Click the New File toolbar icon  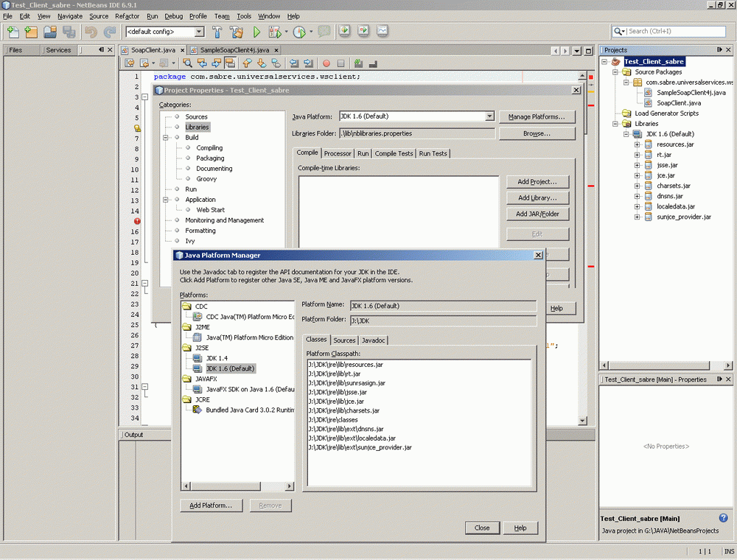[13, 32]
